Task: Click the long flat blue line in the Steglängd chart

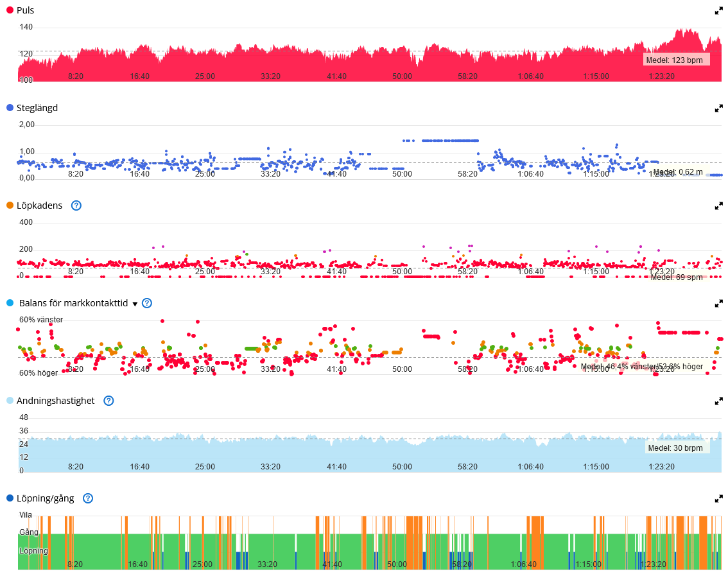Action: pyautogui.click(x=450, y=140)
